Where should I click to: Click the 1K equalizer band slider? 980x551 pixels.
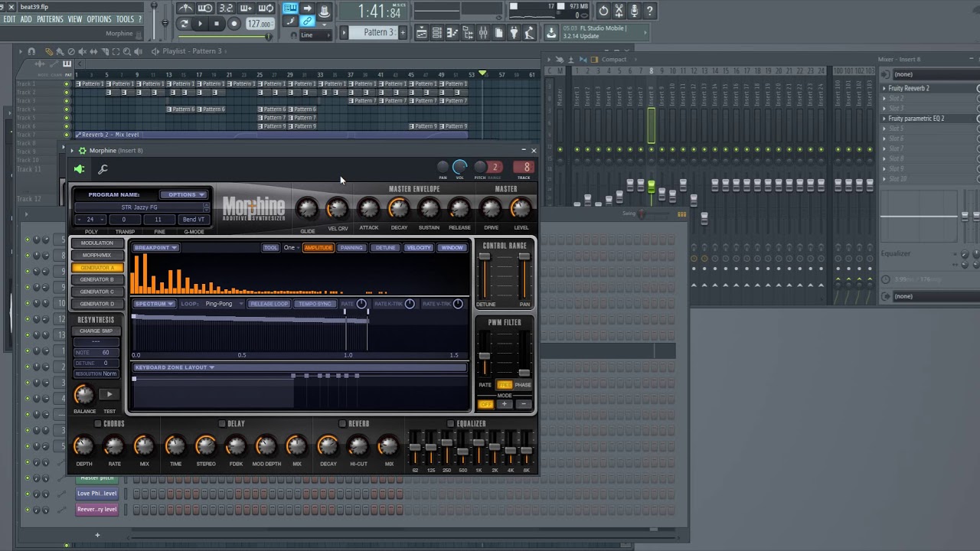click(479, 448)
